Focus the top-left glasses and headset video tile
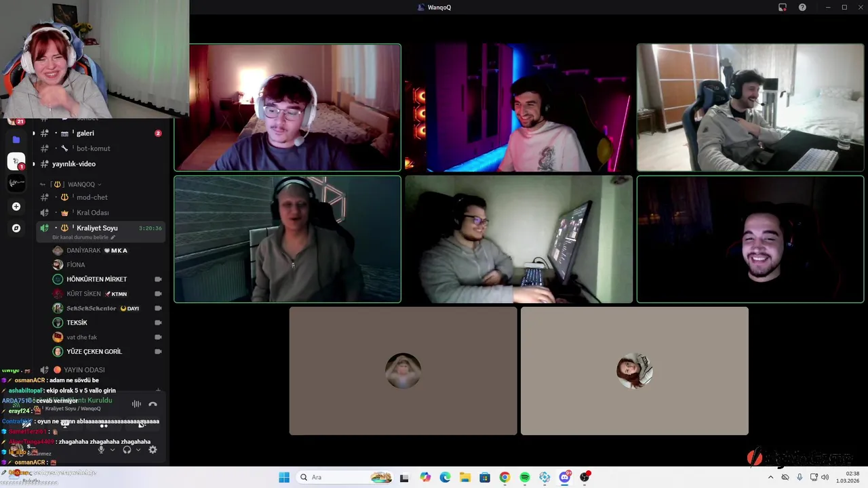Image resolution: width=868 pixels, height=488 pixels. 288,108
